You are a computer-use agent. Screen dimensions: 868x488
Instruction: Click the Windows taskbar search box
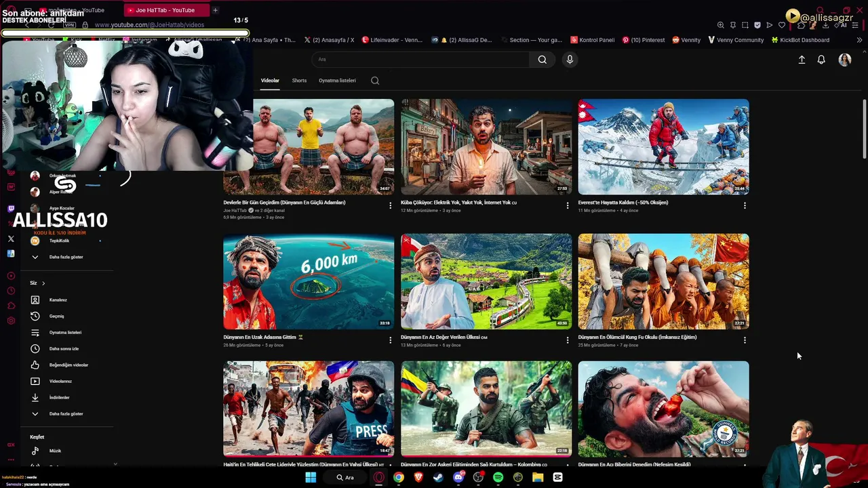tap(346, 477)
